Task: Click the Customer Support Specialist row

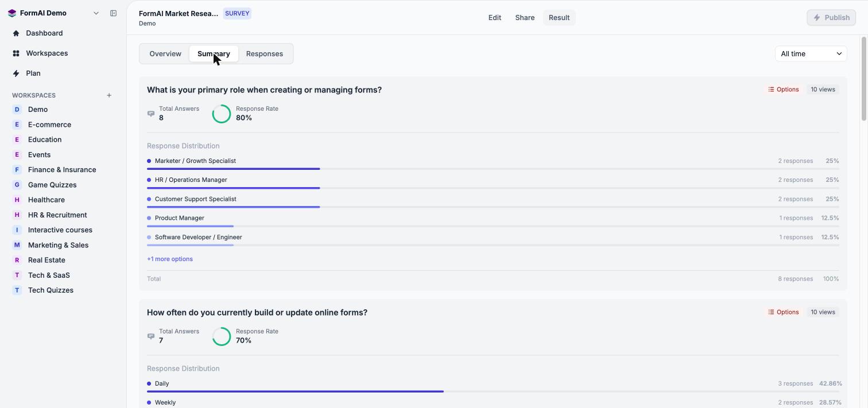Action: pyautogui.click(x=493, y=201)
